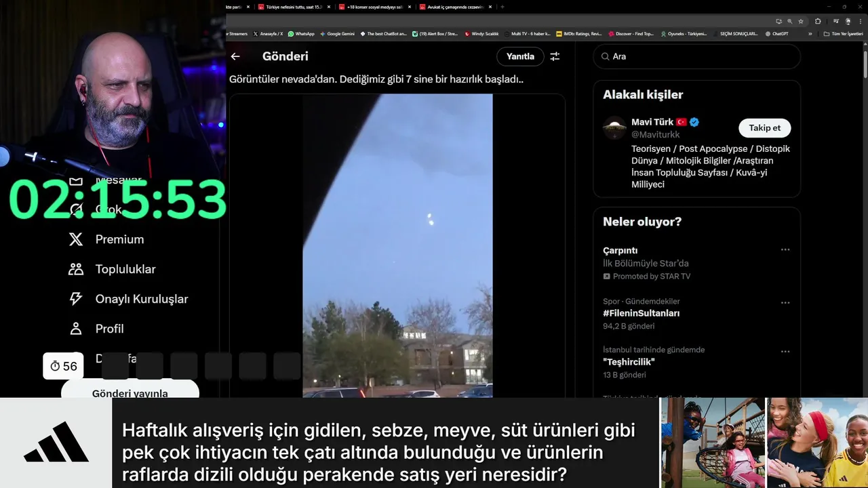Go back with the arrow beside Gönderi
The height and width of the screenshot is (488, 868).
[x=235, y=56]
